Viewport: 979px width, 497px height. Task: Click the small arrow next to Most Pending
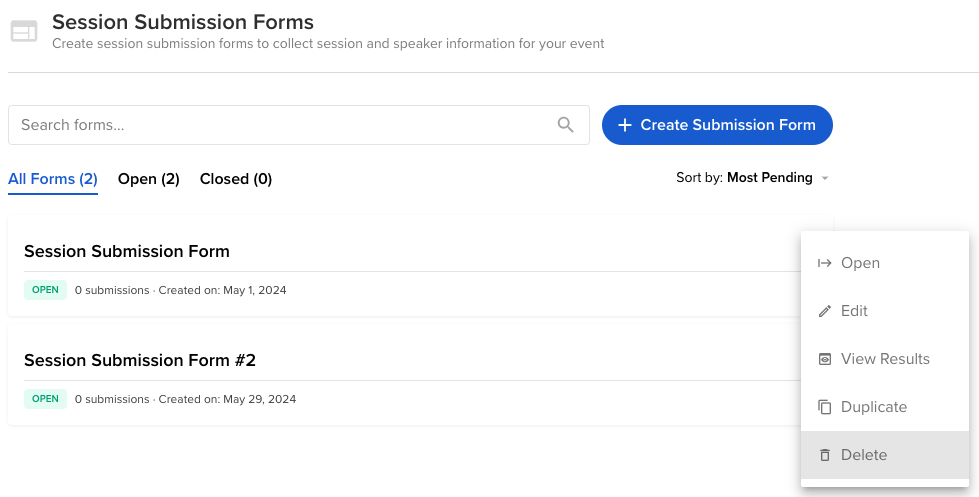tap(825, 179)
